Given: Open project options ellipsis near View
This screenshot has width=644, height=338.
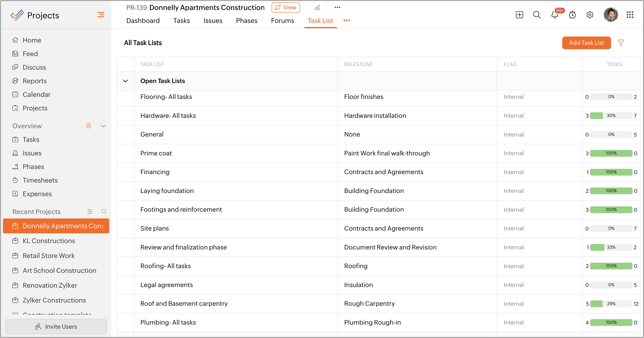Looking at the screenshot, I should click(x=337, y=7).
